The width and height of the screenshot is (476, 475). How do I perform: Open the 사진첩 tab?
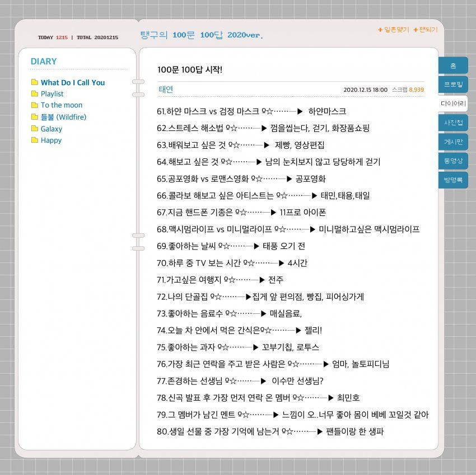point(453,123)
